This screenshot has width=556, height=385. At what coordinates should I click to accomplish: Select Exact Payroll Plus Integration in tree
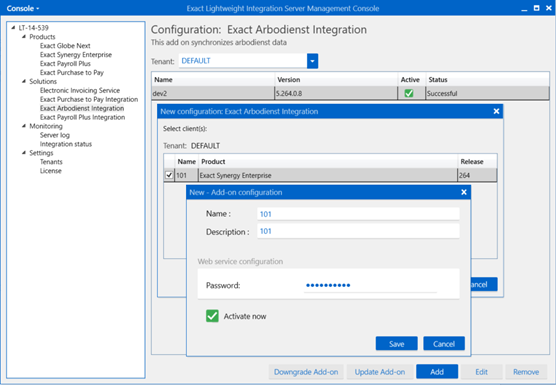pyautogui.click(x=82, y=117)
